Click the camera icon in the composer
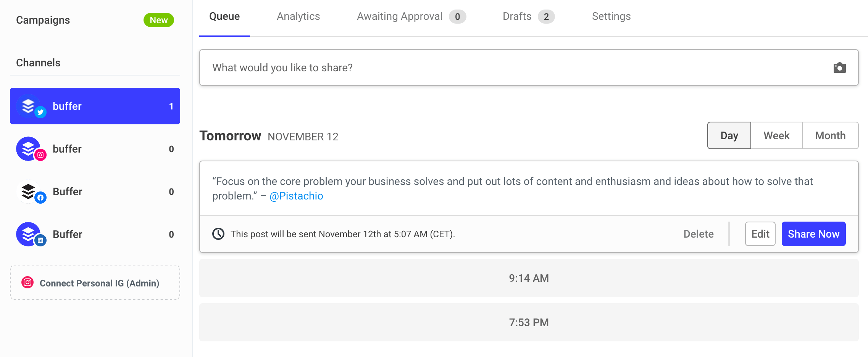Screen dimensions: 868x357 click(839, 68)
